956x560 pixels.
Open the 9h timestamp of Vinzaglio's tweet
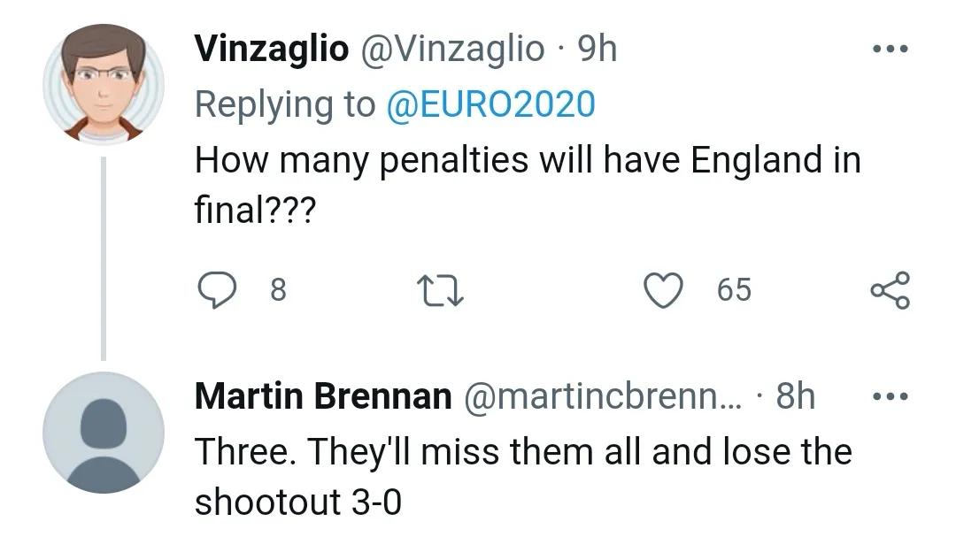point(597,50)
